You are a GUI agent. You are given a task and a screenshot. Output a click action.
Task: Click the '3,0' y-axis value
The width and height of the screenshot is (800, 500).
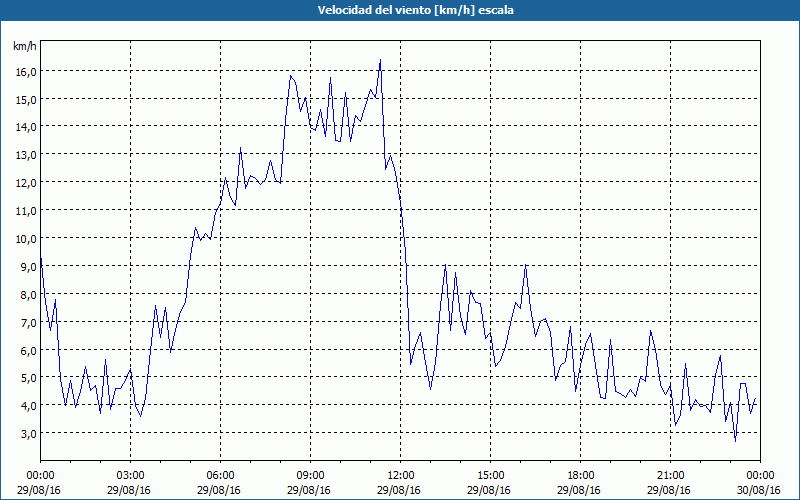[28, 435]
